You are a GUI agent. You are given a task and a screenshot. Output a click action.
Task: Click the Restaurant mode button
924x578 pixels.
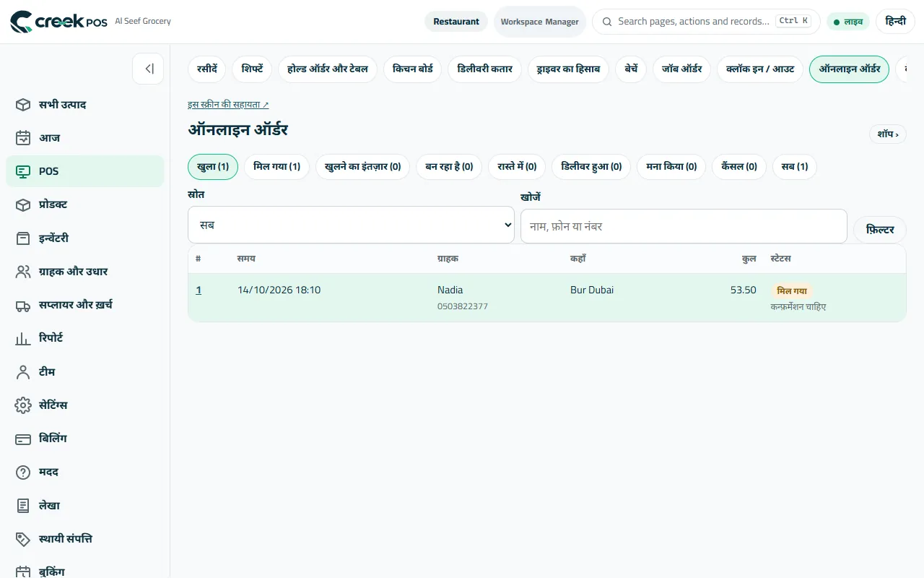tap(456, 22)
